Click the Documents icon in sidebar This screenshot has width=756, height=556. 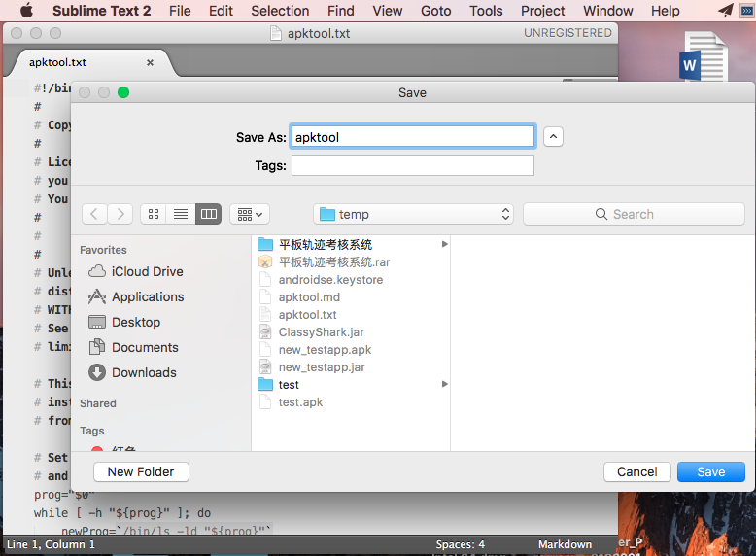coord(97,347)
